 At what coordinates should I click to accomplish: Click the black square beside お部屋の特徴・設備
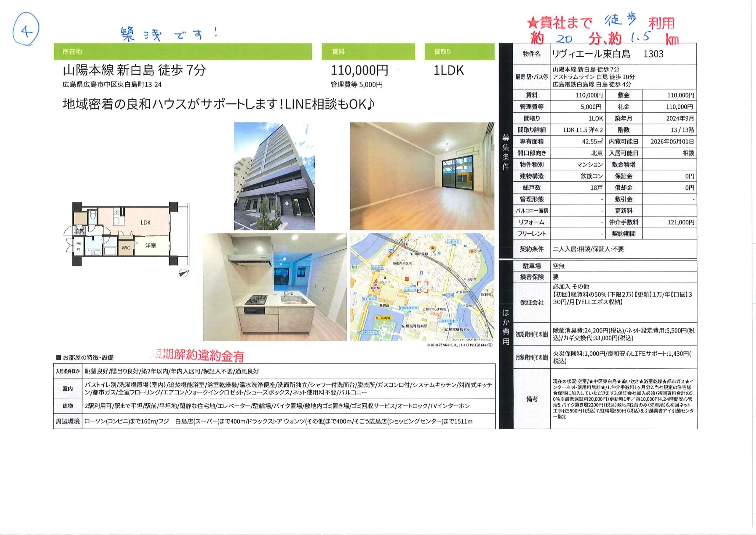(58, 357)
